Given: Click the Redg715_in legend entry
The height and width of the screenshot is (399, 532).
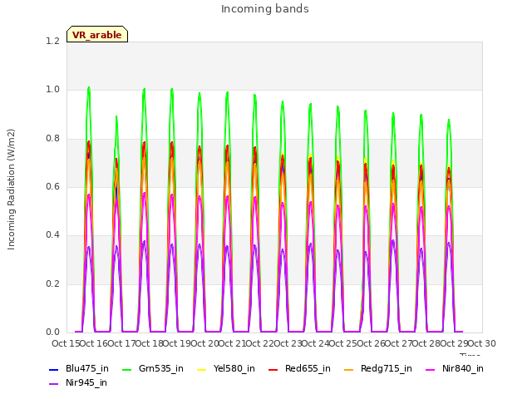Looking at the screenshot, I should [x=378, y=368].
